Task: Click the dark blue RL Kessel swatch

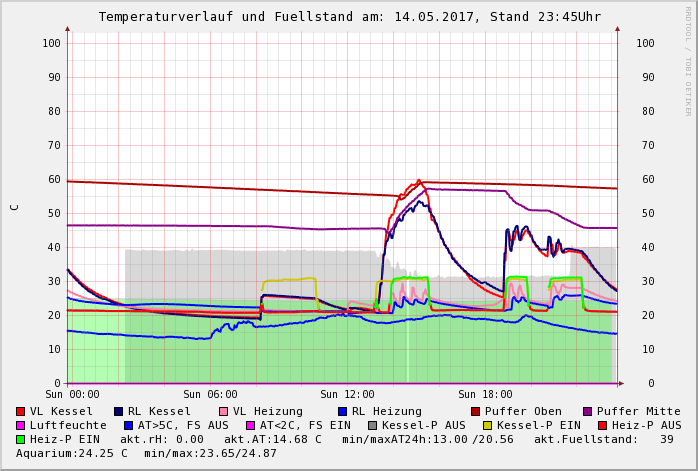Action: pos(118,411)
